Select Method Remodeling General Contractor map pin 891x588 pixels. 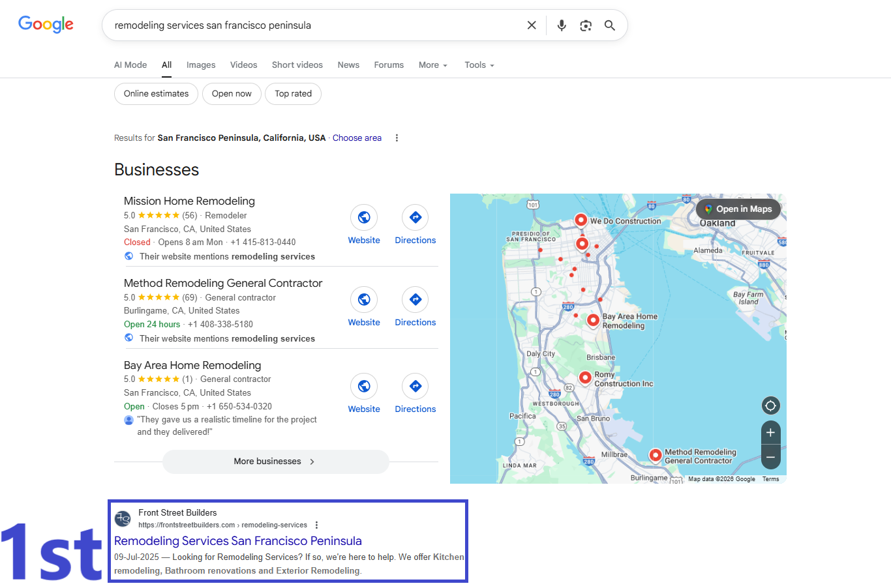[656, 456]
